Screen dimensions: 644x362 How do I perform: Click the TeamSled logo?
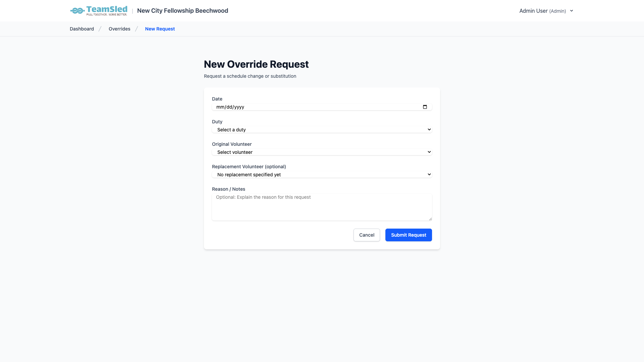tap(99, 10)
